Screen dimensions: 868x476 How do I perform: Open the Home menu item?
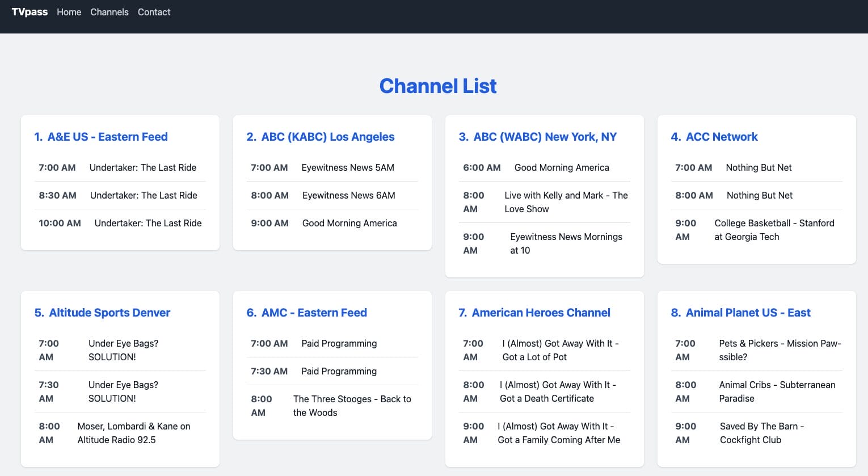69,12
